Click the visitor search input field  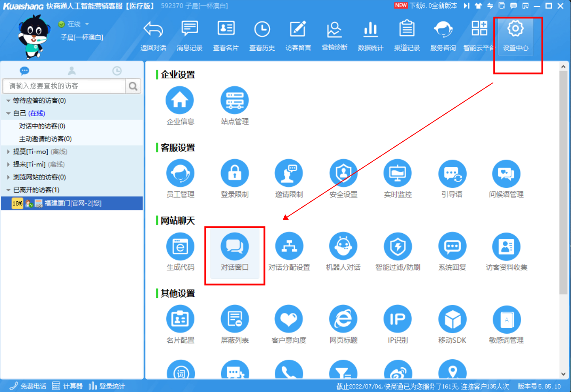tap(64, 86)
